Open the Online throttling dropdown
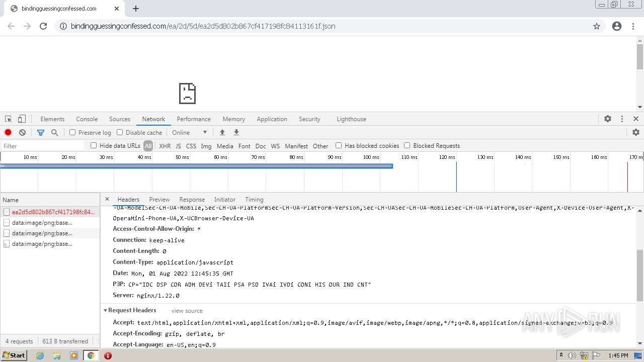This screenshot has height=362, width=644. [x=190, y=132]
